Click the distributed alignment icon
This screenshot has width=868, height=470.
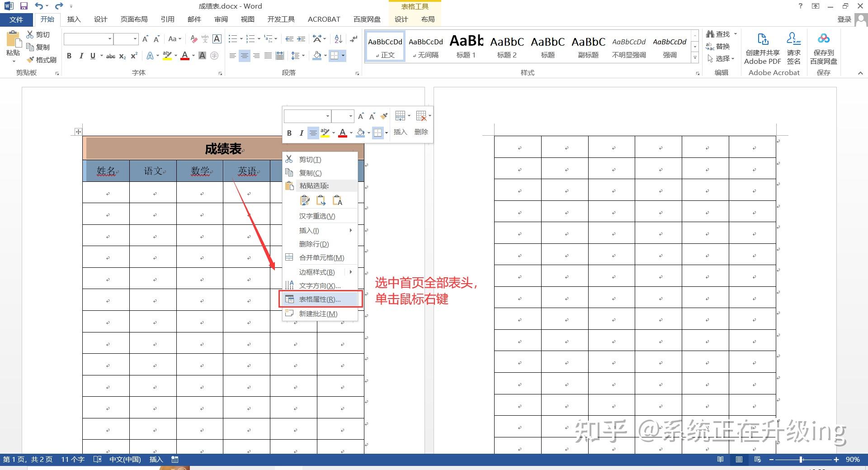tap(280, 56)
